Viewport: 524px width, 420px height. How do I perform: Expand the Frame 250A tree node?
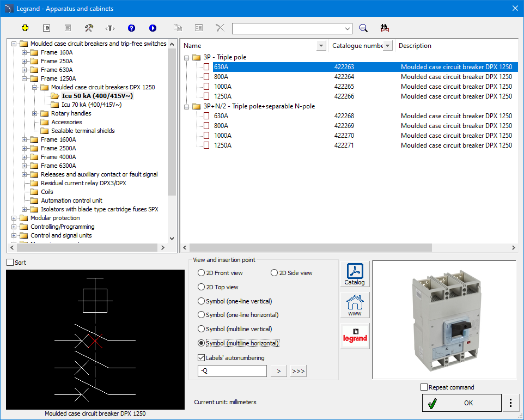pos(24,61)
